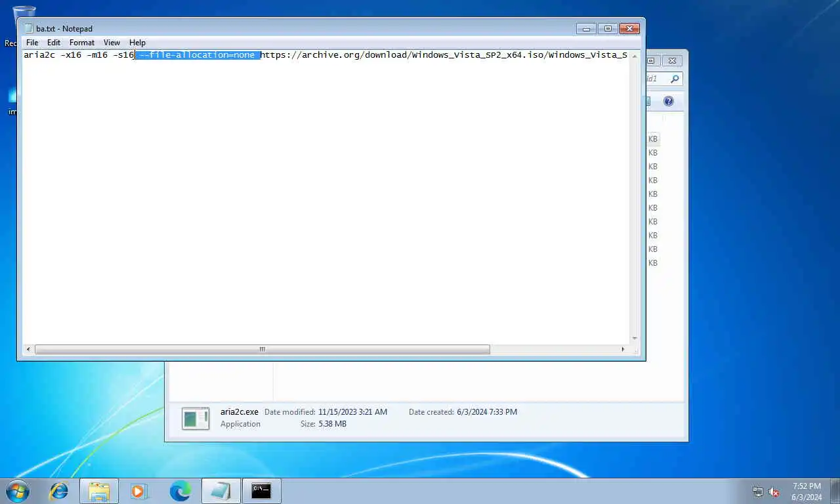
Task: Click the Size value 5.38 MB
Action: click(333, 424)
